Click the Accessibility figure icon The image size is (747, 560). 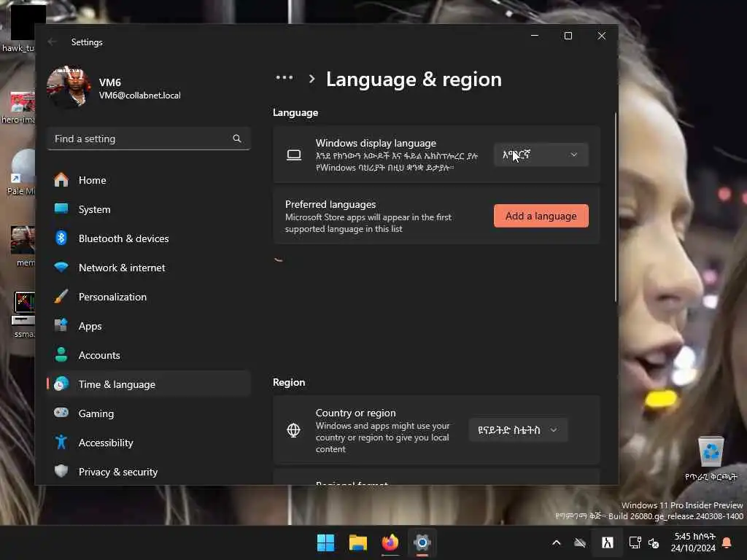click(61, 443)
